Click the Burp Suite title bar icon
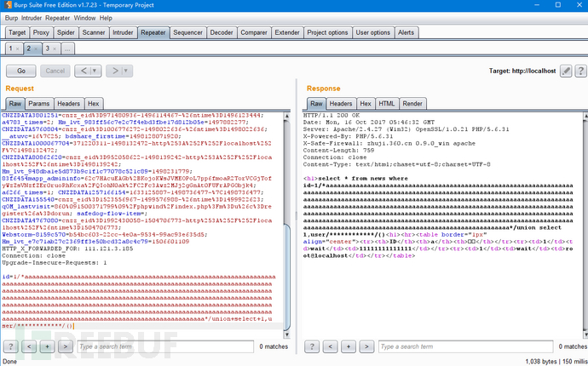The width and height of the screenshot is (588, 366). (8, 5)
